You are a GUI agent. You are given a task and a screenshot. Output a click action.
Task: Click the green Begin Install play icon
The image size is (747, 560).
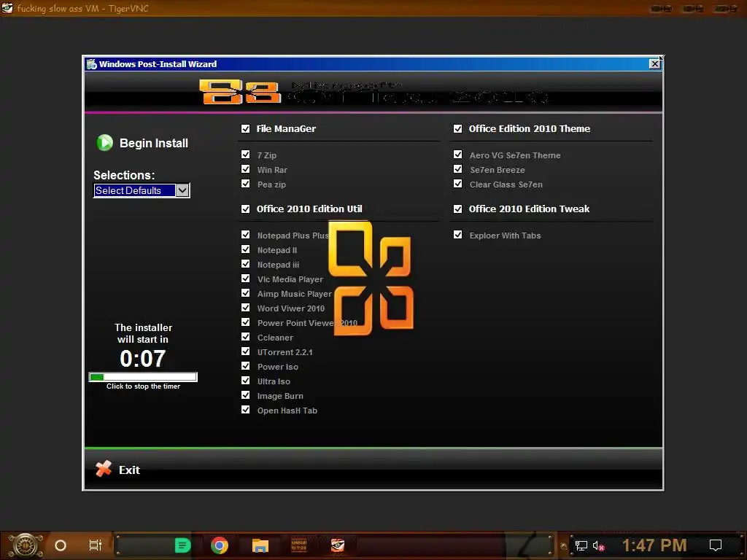coord(105,142)
